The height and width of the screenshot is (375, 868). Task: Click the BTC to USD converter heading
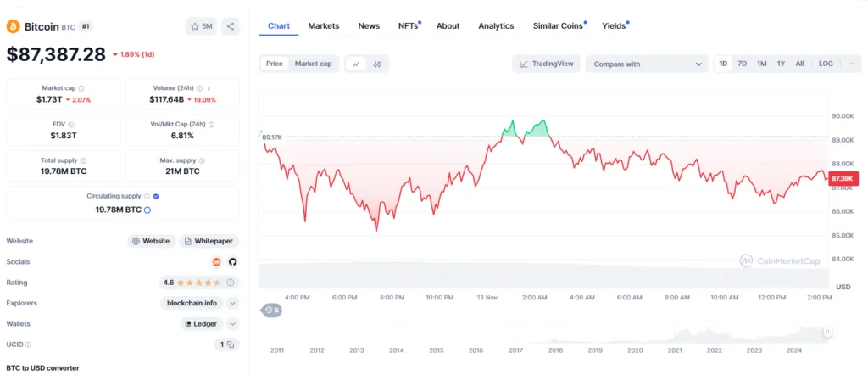[42, 368]
